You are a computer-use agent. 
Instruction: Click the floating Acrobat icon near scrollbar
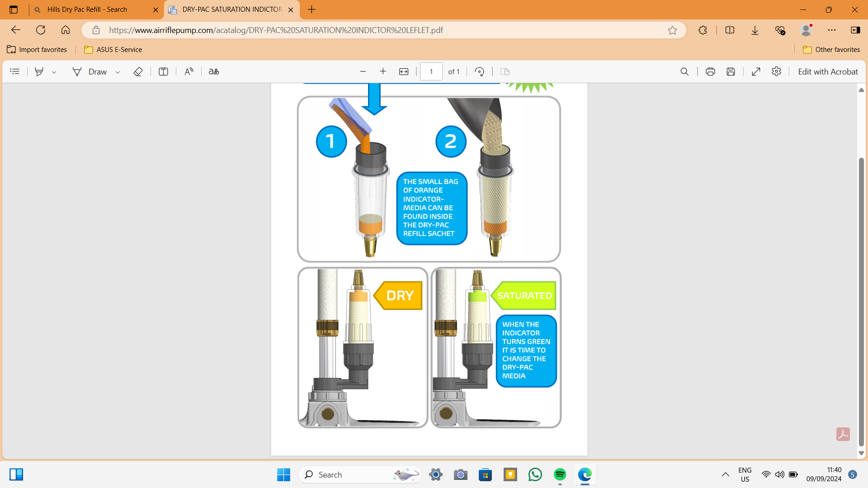click(843, 434)
